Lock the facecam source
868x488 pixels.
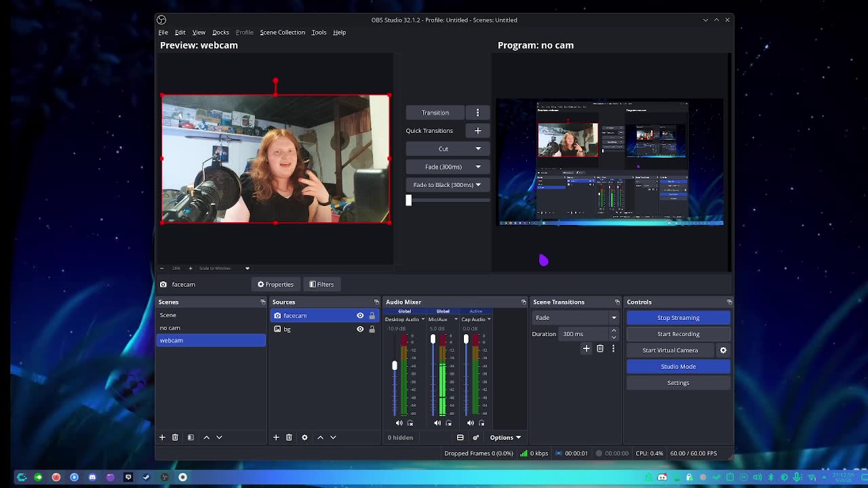[372, 315]
